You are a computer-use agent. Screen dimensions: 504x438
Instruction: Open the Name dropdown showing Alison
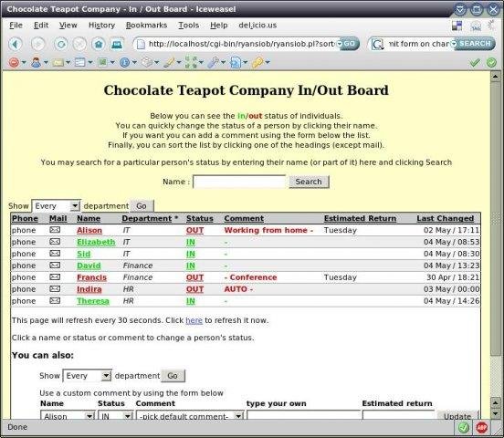click(68, 416)
